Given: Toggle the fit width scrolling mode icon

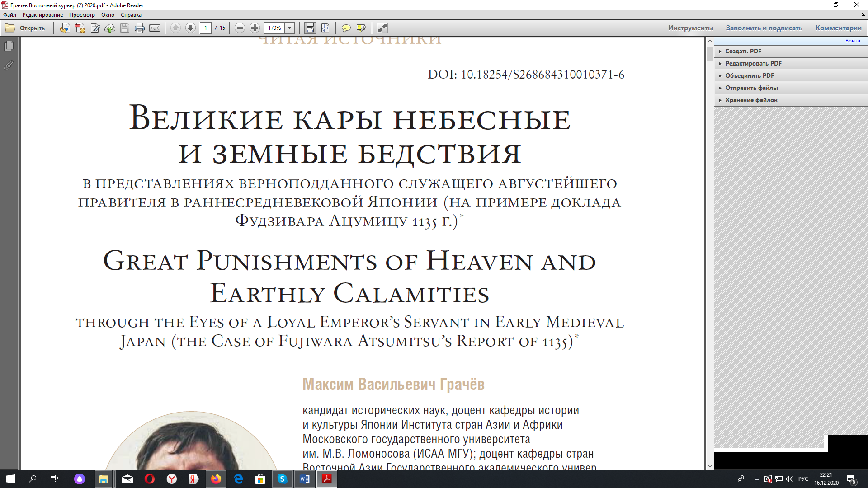Looking at the screenshot, I should click(310, 28).
